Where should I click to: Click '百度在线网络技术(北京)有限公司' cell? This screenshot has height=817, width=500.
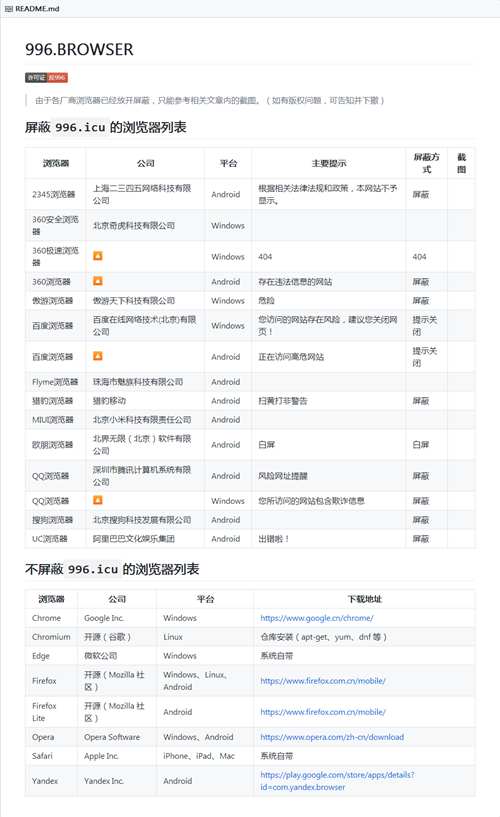pyautogui.click(x=144, y=326)
